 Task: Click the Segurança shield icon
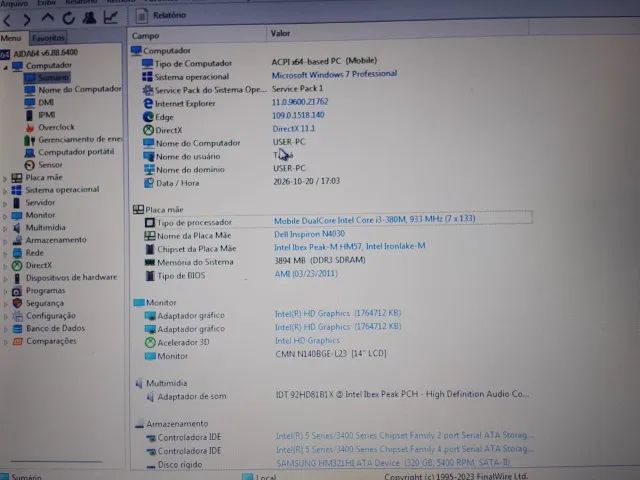coord(17,303)
